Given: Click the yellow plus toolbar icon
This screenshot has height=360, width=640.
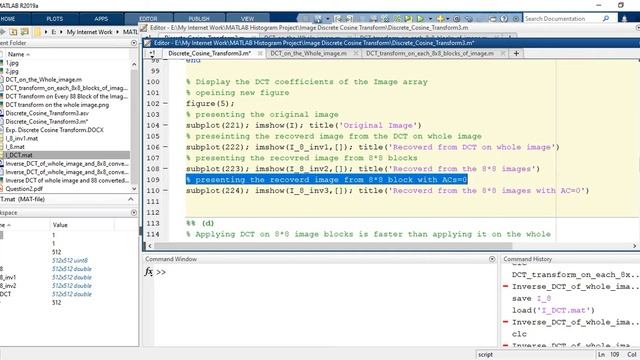Looking at the screenshot, I should tap(440, 19).
